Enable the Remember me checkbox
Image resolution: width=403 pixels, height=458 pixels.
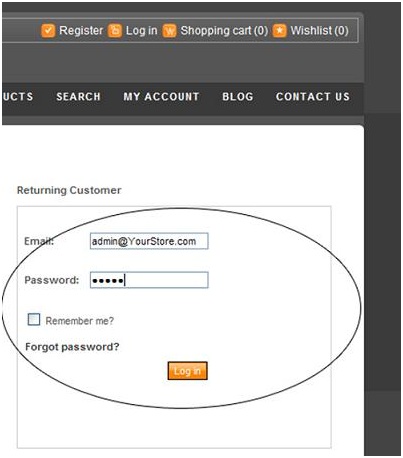click(x=34, y=319)
